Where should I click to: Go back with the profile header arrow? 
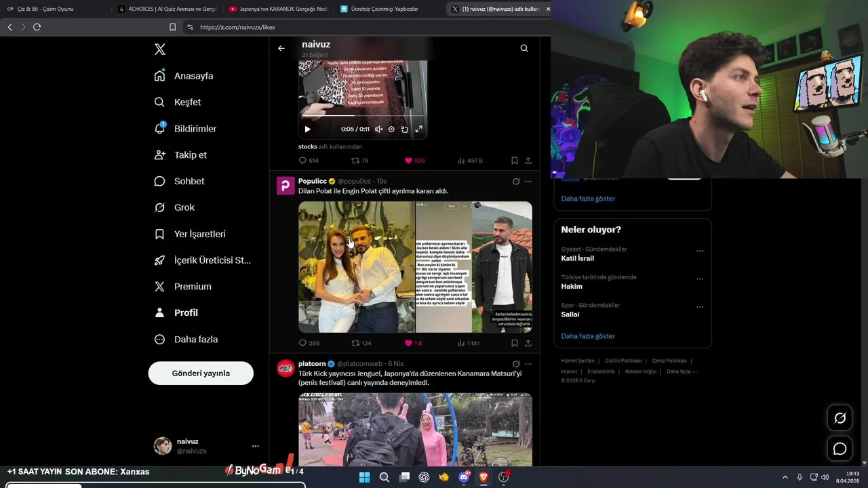pos(281,48)
